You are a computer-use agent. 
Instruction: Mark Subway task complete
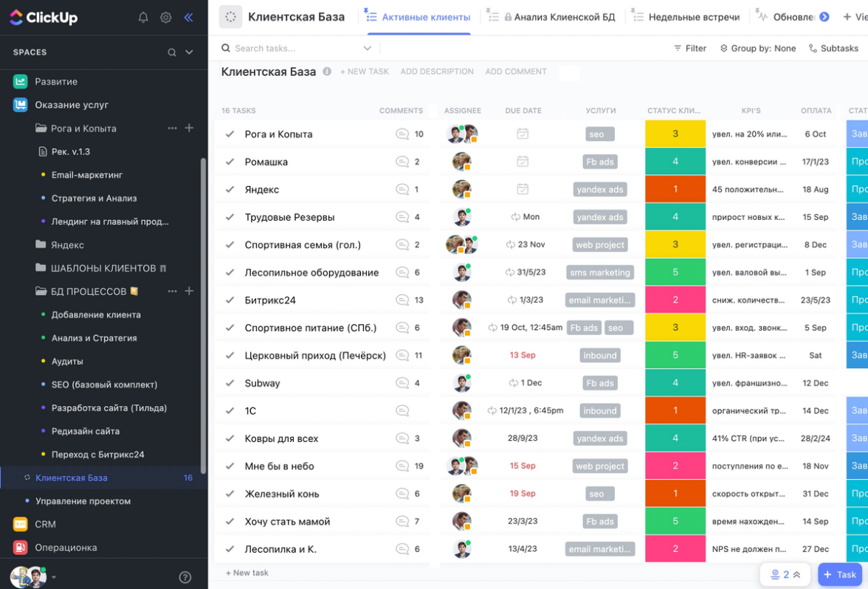pyautogui.click(x=230, y=383)
